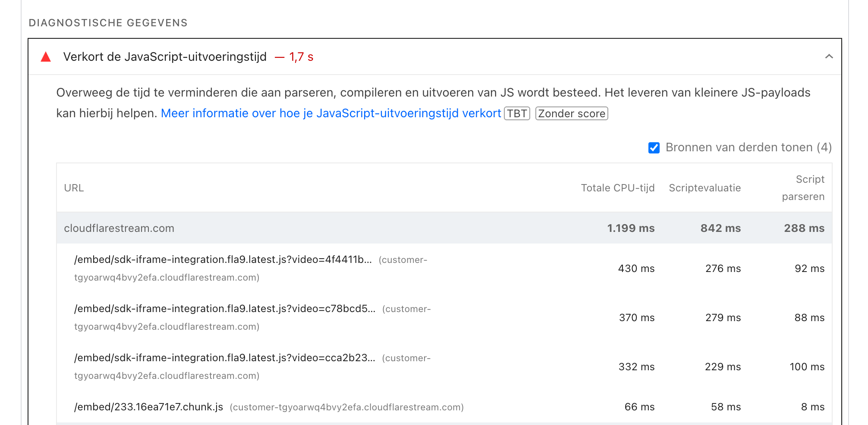Click the Zonder score badge
The image size is (868, 425).
click(571, 113)
